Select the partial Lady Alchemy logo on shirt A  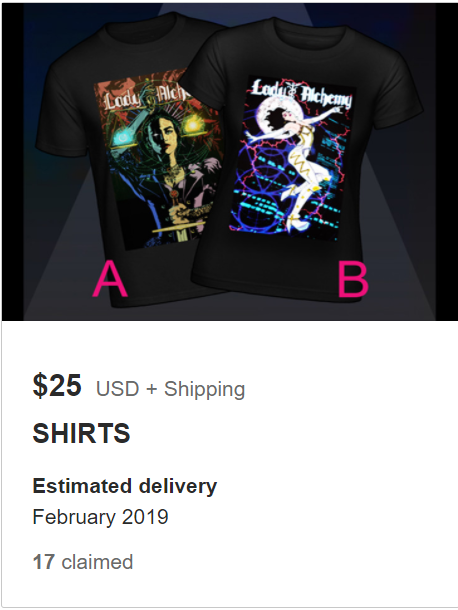coord(146,97)
